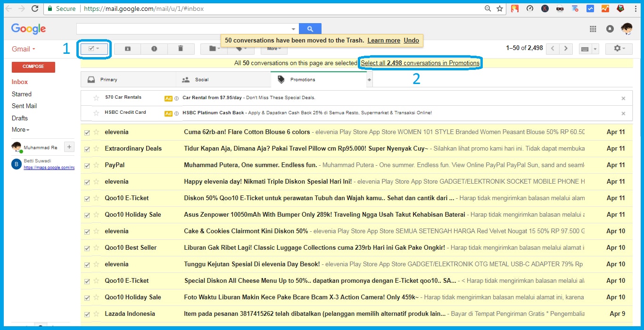The width and height of the screenshot is (644, 330).
Task: Click the blue search button
Action: point(310,29)
